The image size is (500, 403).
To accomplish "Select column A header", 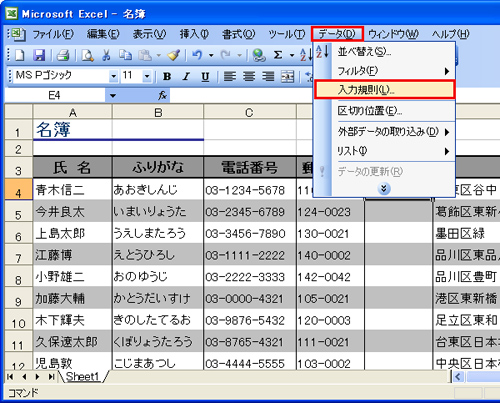I will point(73,113).
